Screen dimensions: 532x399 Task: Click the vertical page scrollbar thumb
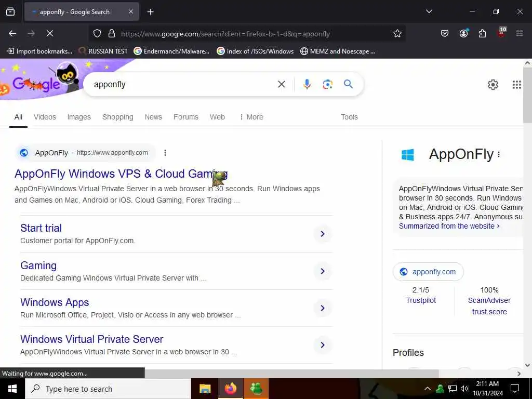click(527, 95)
